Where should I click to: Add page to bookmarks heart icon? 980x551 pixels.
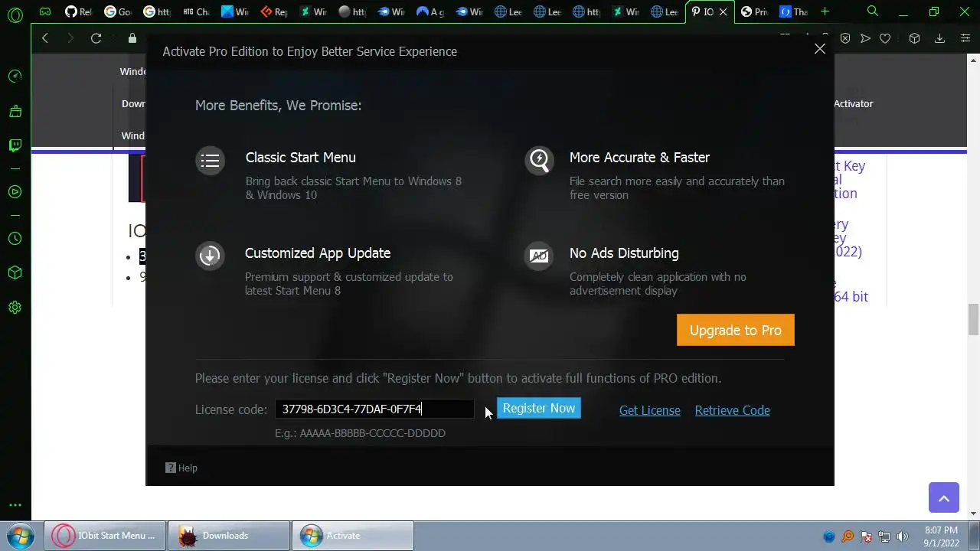coord(885,38)
